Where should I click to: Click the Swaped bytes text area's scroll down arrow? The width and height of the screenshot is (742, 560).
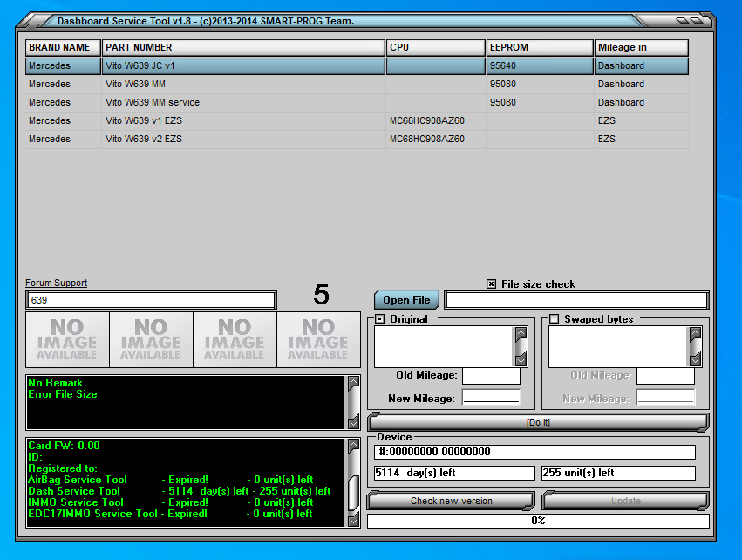coord(695,359)
